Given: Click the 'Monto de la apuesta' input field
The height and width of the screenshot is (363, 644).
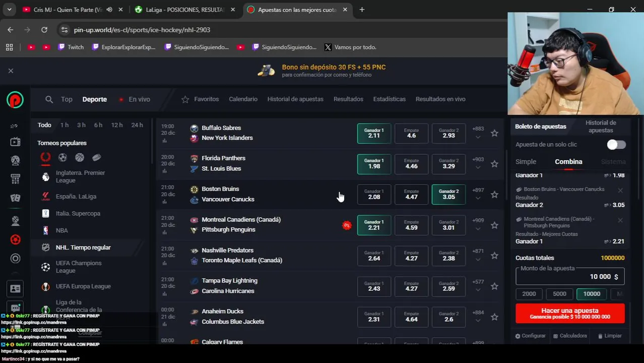Looking at the screenshot, I should tap(570, 276).
